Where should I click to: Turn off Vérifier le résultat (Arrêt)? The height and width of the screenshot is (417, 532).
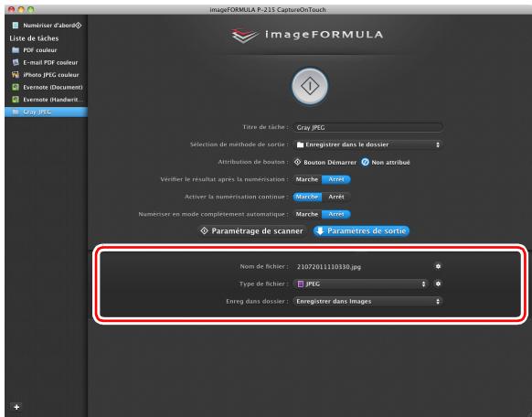[335, 179]
